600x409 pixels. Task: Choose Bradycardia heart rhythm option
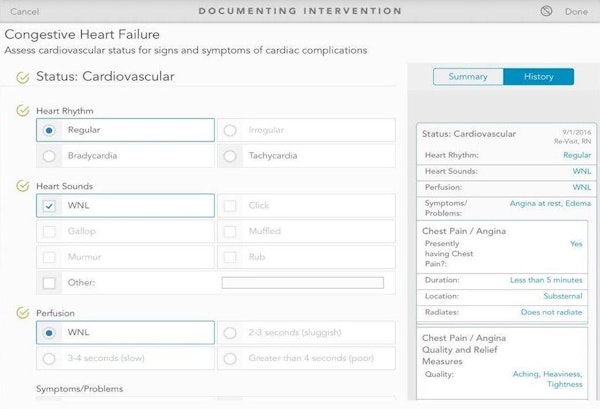click(49, 156)
